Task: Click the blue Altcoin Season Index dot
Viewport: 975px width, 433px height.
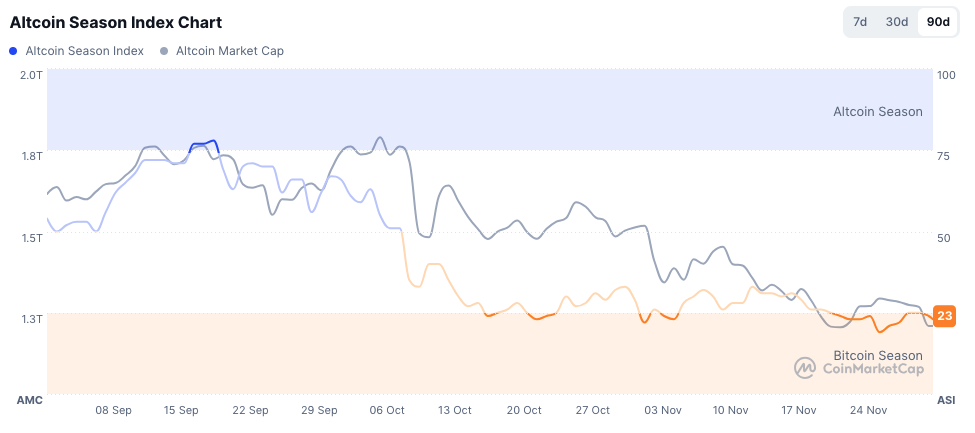Action: (13, 51)
